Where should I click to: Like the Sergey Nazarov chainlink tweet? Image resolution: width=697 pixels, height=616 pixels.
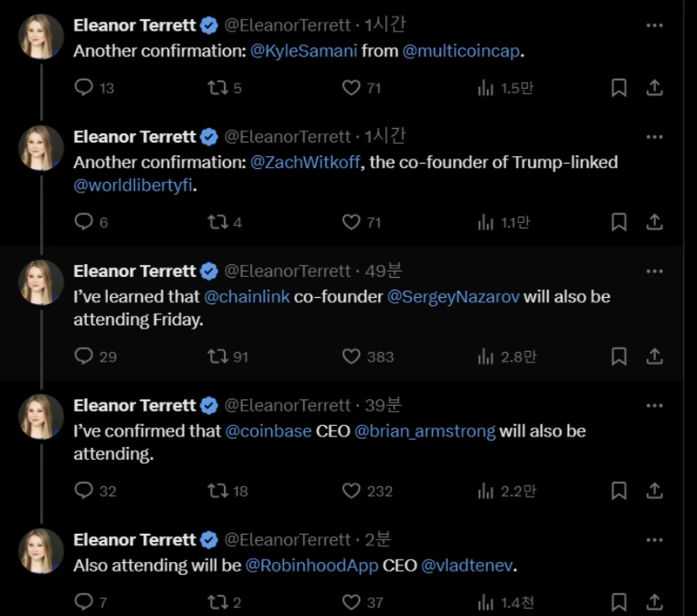(352, 356)
